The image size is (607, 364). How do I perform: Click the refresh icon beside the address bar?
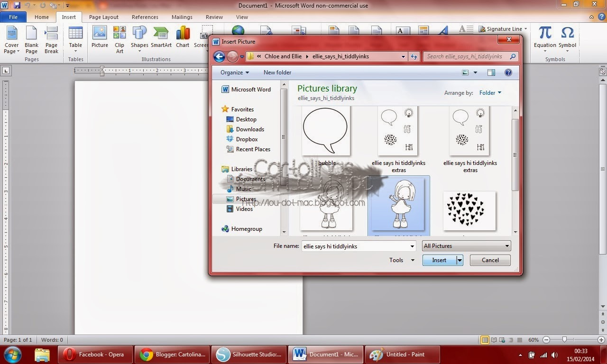click(414, 56)
